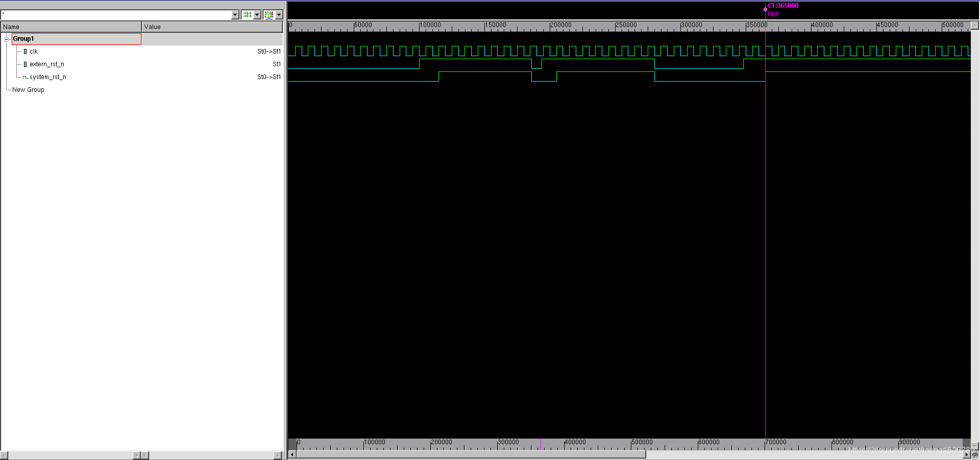Click the signal filter mode icon
This screenshot has width=980, height=460.
(x=247, y=15)
